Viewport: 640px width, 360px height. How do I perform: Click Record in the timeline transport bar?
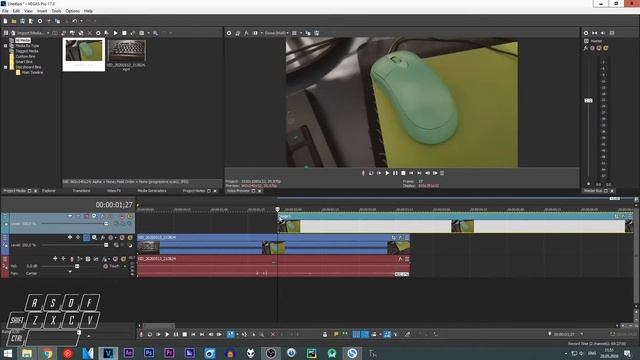coord(141,334)
